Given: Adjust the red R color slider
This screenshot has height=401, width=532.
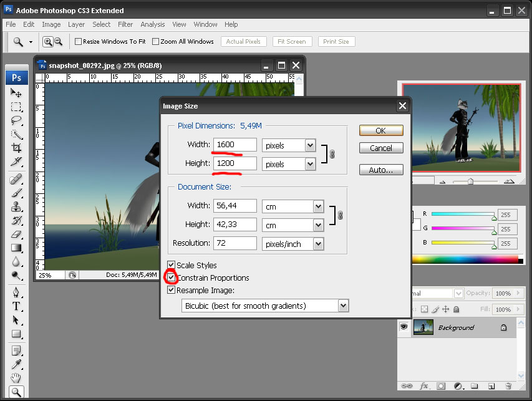Looking at the screenshot, I should pos(494,217).
